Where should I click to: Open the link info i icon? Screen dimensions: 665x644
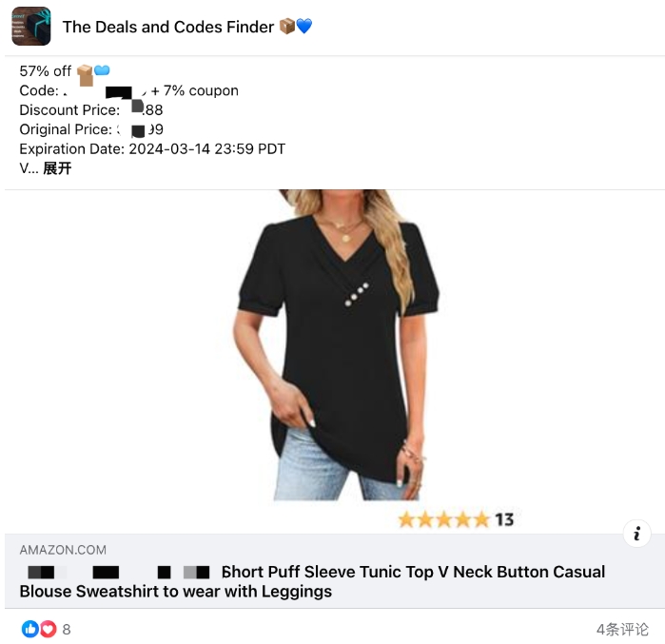pos(636,534)
